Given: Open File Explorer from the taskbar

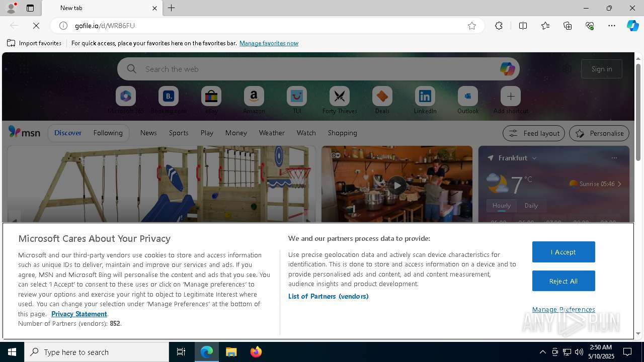Looking at the screenshot, I should point(231,352).
